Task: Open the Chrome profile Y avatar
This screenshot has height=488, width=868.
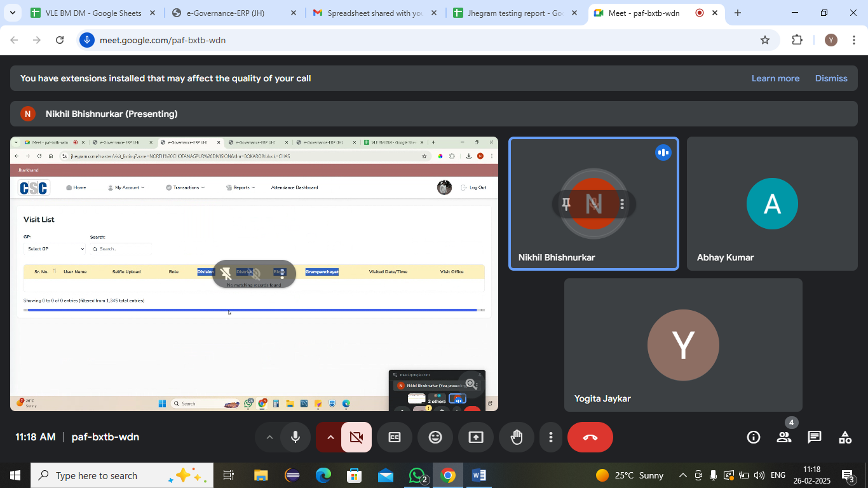Action: click(x=831, y=40)
